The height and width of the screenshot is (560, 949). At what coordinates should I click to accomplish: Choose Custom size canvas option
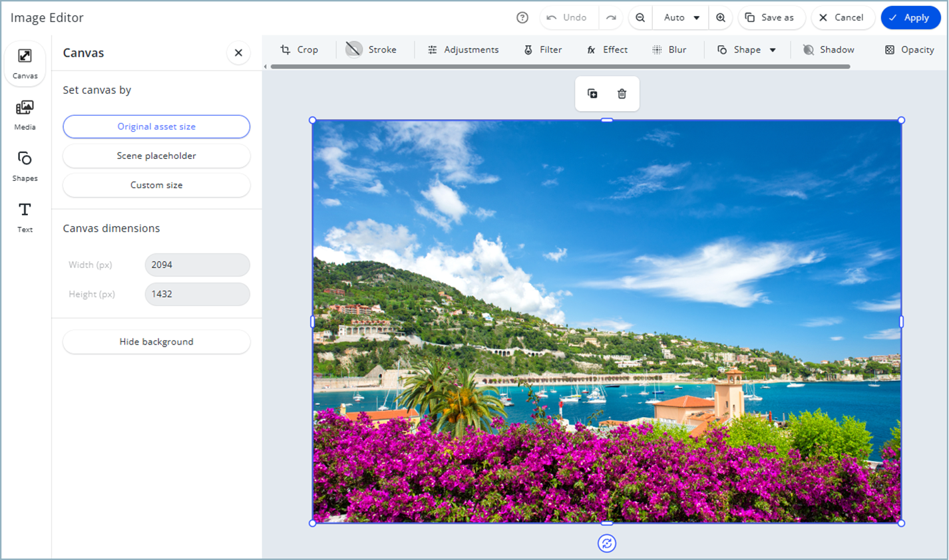point(156,185)
